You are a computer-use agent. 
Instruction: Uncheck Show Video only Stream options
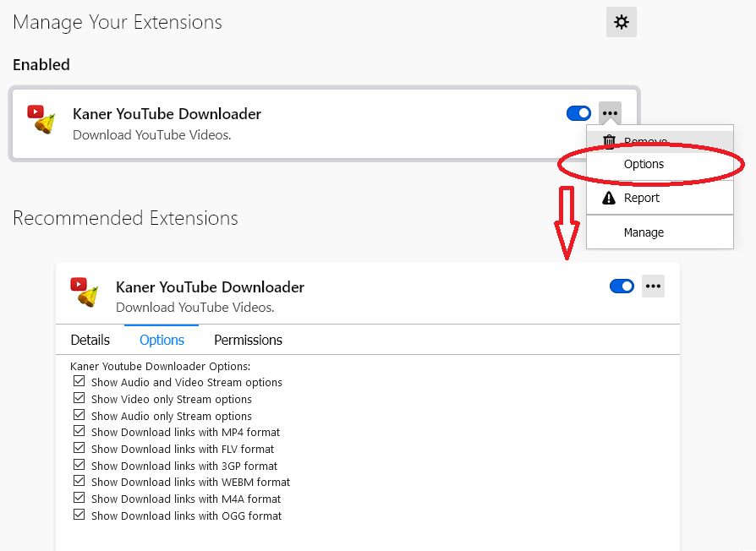click(x=79, y=398)
